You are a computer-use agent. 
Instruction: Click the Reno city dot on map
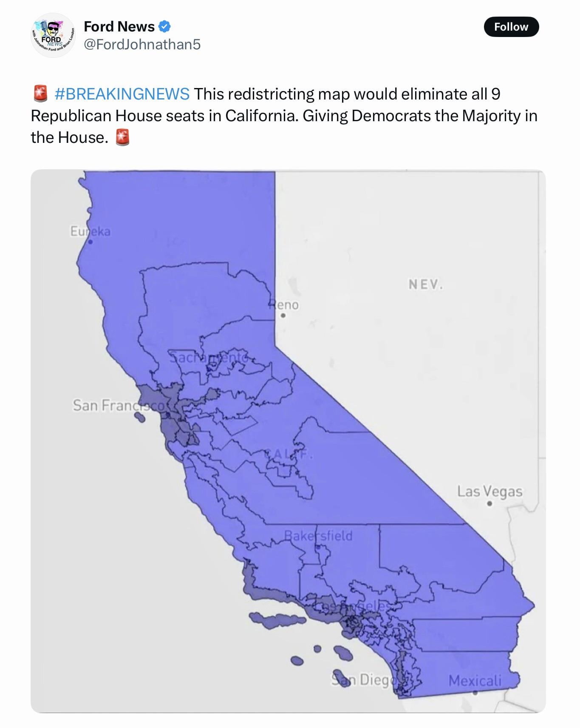283,316
